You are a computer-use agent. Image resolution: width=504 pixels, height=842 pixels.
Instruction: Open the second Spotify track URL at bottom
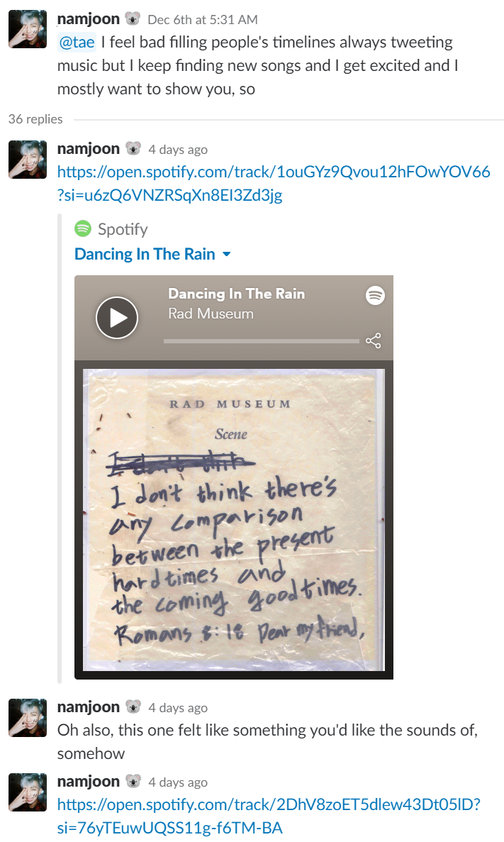click(269, 816)
